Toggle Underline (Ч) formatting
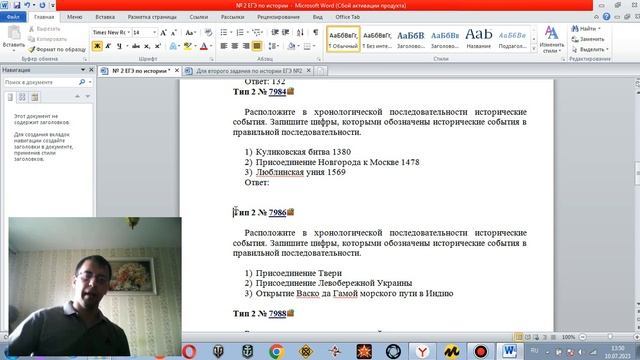640x360 pixels. (119, 46)
